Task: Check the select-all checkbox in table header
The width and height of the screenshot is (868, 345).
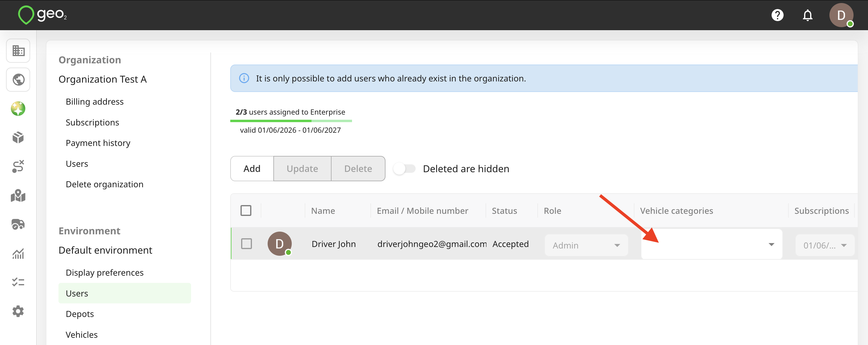Action: pos(246,210)
